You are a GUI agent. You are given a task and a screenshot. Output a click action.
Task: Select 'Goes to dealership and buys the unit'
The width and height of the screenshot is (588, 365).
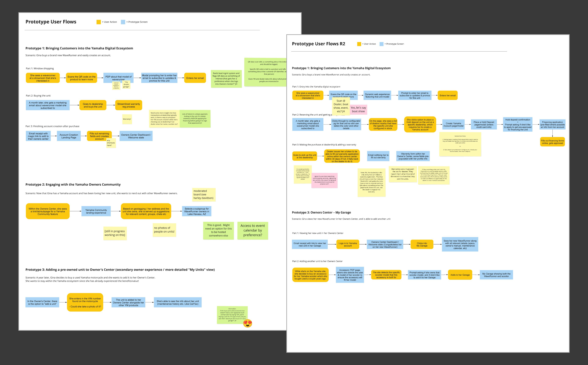point(93,105)
